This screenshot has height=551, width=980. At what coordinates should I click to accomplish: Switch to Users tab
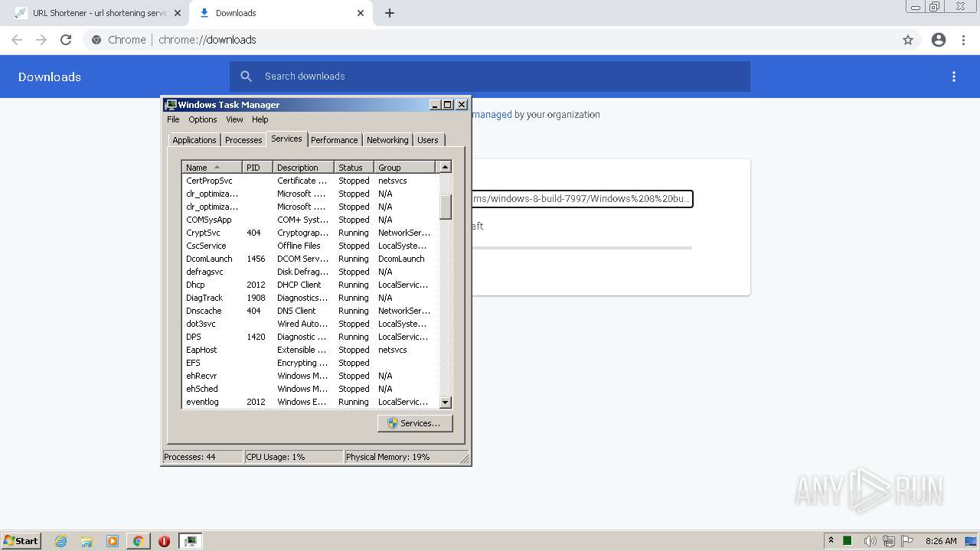tap(428, 140)
